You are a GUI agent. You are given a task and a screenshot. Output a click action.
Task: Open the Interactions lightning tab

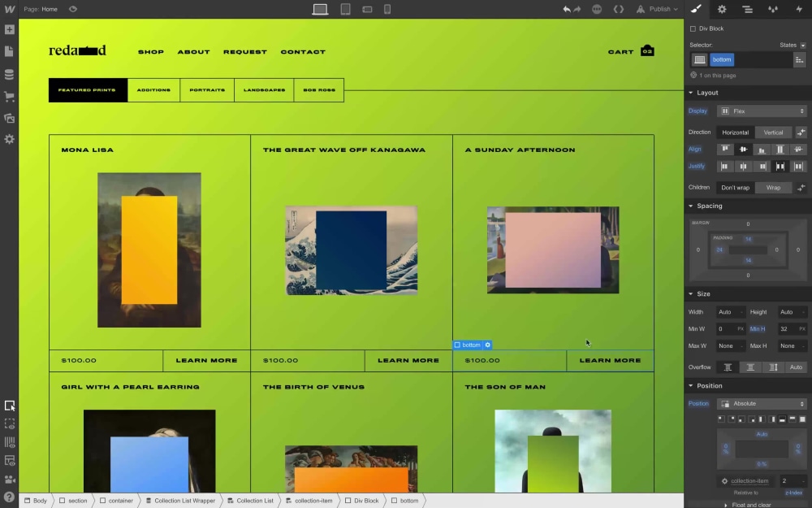(798, 9)
